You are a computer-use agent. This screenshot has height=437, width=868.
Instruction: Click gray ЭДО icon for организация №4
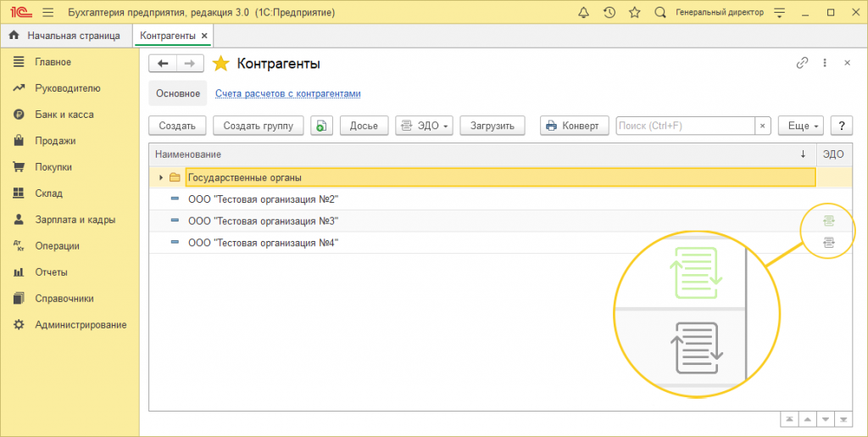(829, 243)
